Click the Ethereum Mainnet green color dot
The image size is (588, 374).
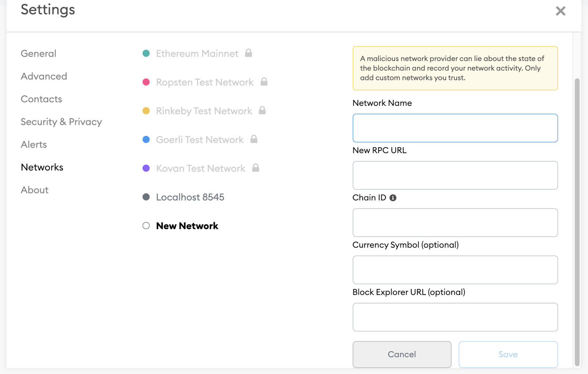point(146,53)
